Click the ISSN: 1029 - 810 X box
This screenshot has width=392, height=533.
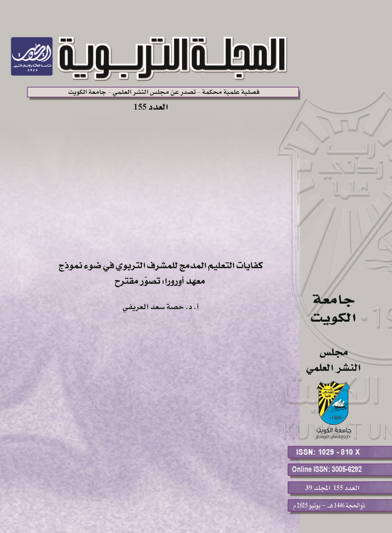point(328,452)
